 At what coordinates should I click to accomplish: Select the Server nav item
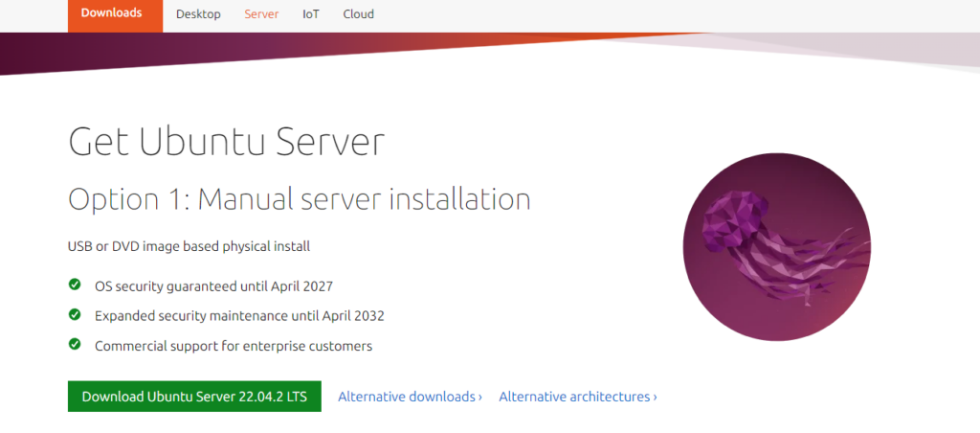pos(261,13)
